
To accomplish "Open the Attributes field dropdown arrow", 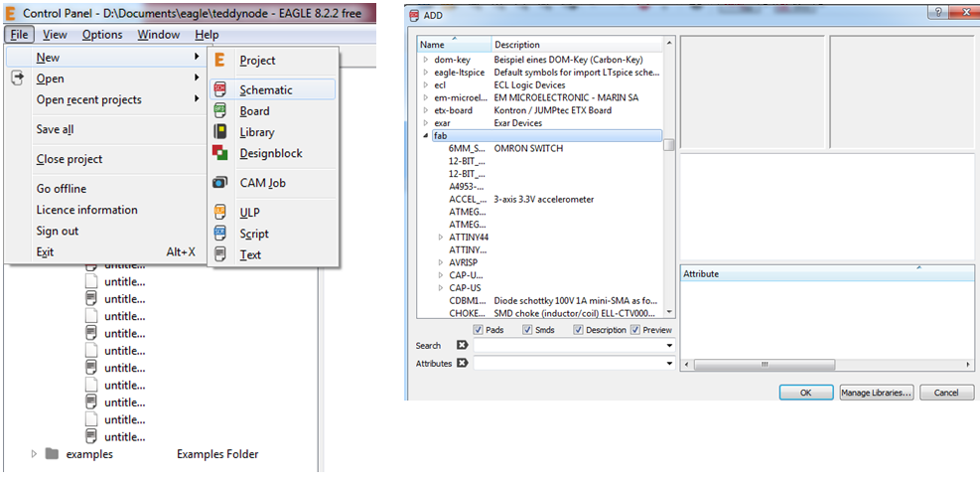I will click(669, 363).
